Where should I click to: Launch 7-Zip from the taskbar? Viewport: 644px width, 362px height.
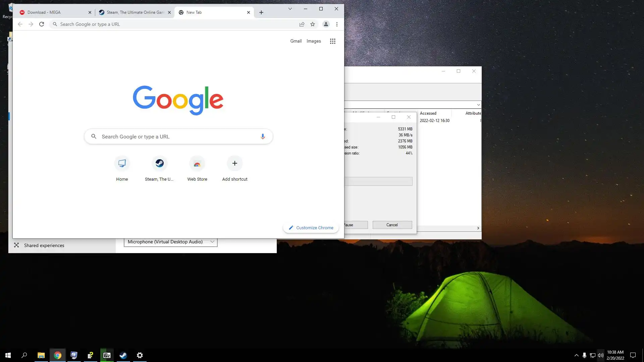tap(107, 355)
